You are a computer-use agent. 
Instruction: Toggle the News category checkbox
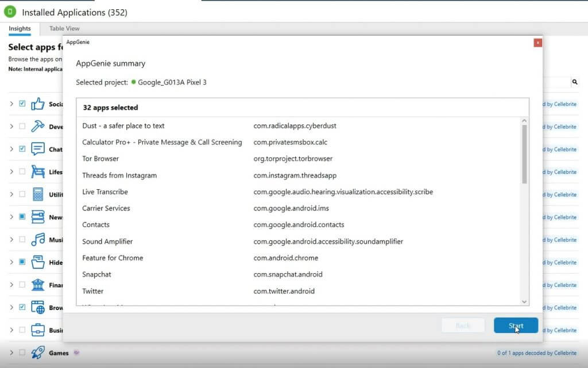pos(22,217)
